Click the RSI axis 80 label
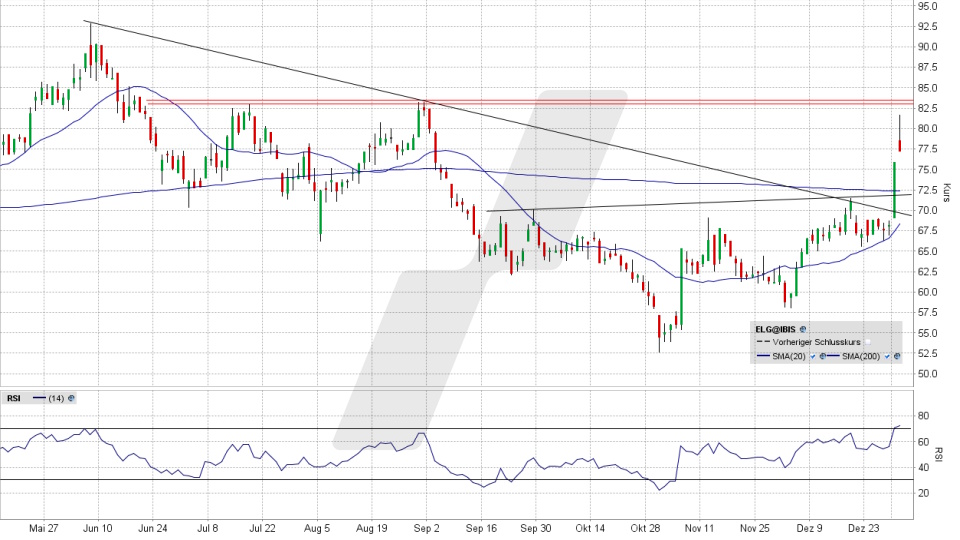The width and height of the screenshot is (960, 540). tap(923, 416)
